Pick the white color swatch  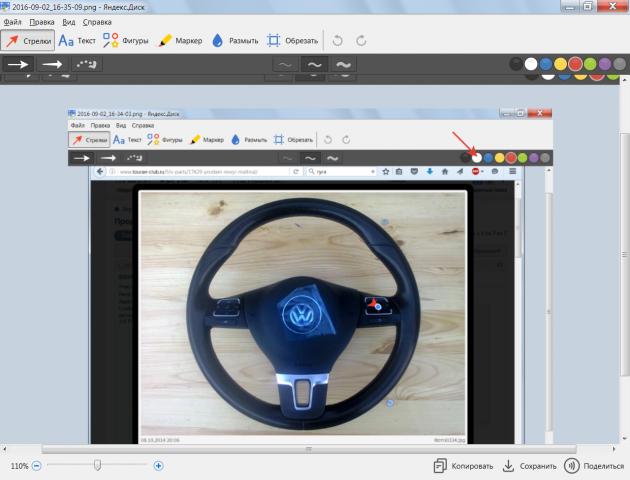tap(531, 64)
